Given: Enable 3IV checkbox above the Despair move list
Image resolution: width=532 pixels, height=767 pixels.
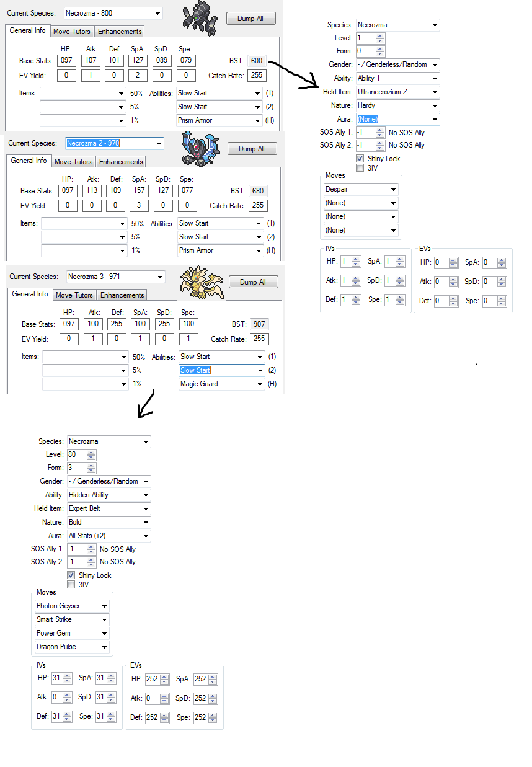Looking at the screenshot, I should point(360,167).
